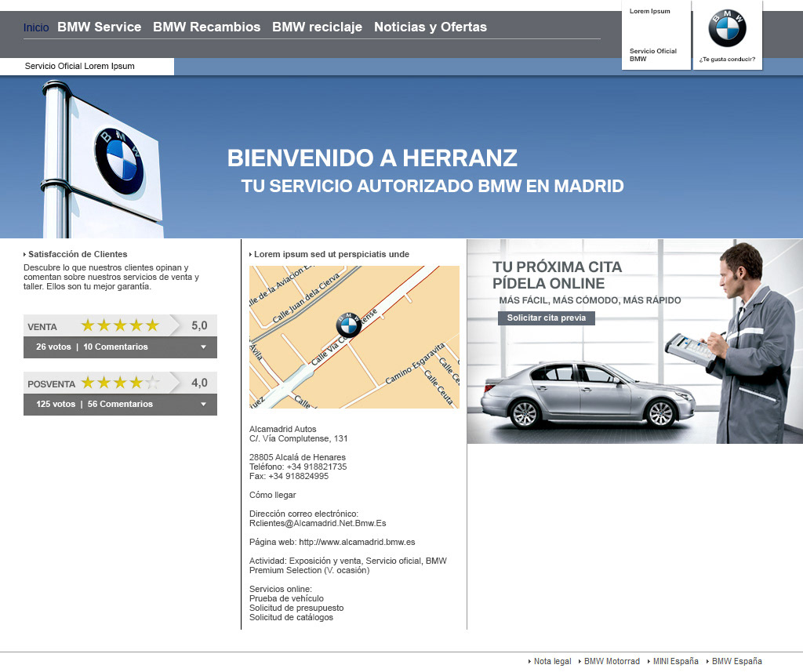Click the Teléfono: +34 918821735 line
Screen dimensions: 803x672
point(298,467)
